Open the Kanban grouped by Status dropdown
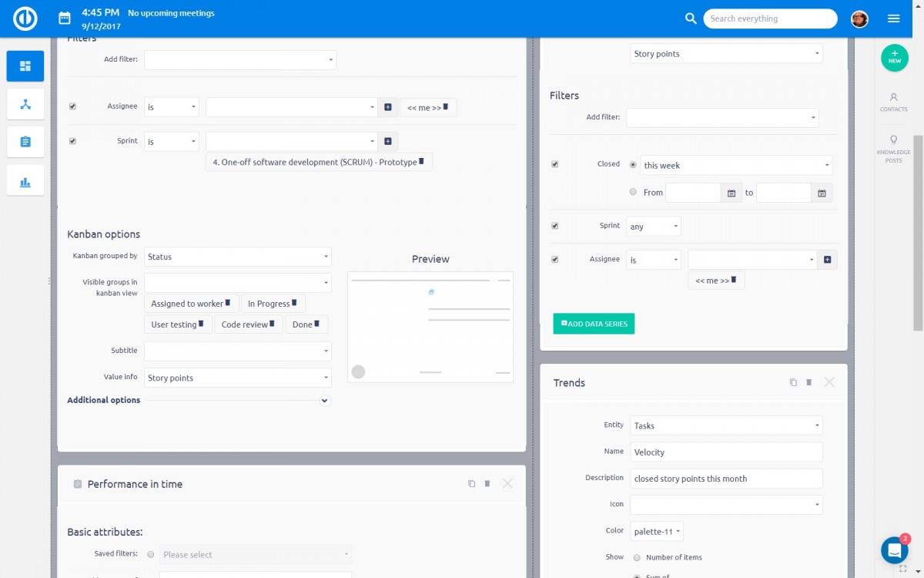Image resolution: width=924 pixels, height=578 pixels. pyautogui.click(x=237, y=257)
